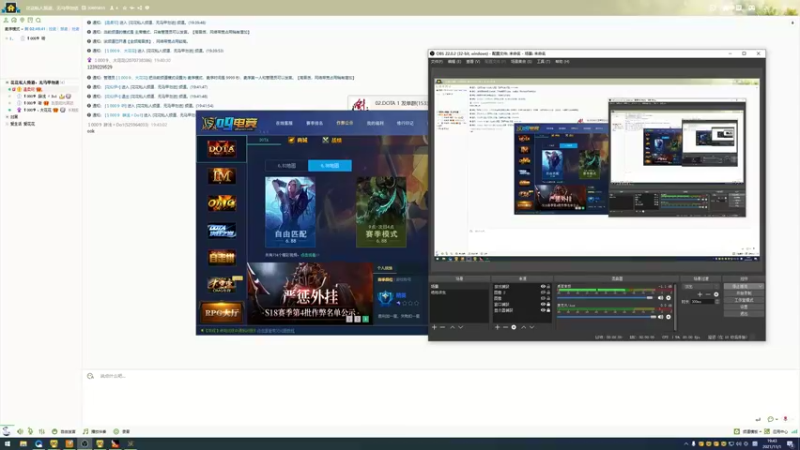Add a new scene in OBS scenes panel
The height and width of the screenshot is (450, 800).
(x=434, y=327)
